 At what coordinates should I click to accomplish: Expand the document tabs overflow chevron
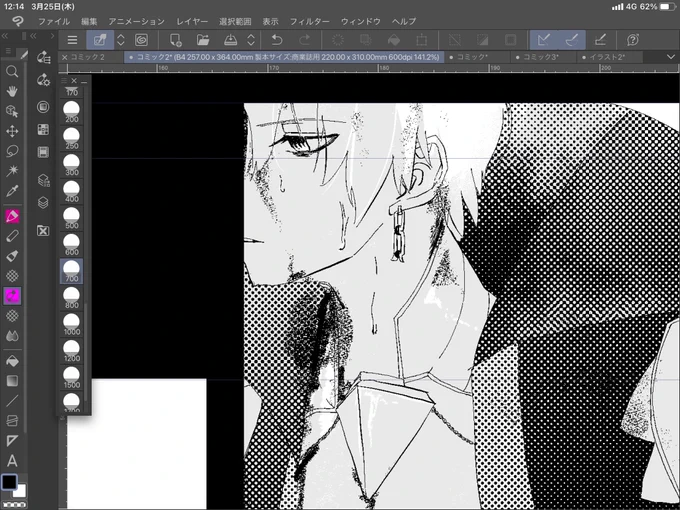tap(670, 57)
